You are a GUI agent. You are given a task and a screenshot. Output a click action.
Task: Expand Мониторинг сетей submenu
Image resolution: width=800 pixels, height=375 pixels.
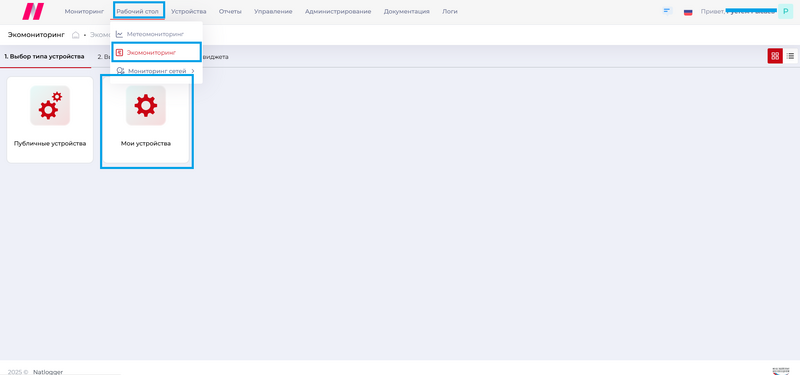coord(156,71)
